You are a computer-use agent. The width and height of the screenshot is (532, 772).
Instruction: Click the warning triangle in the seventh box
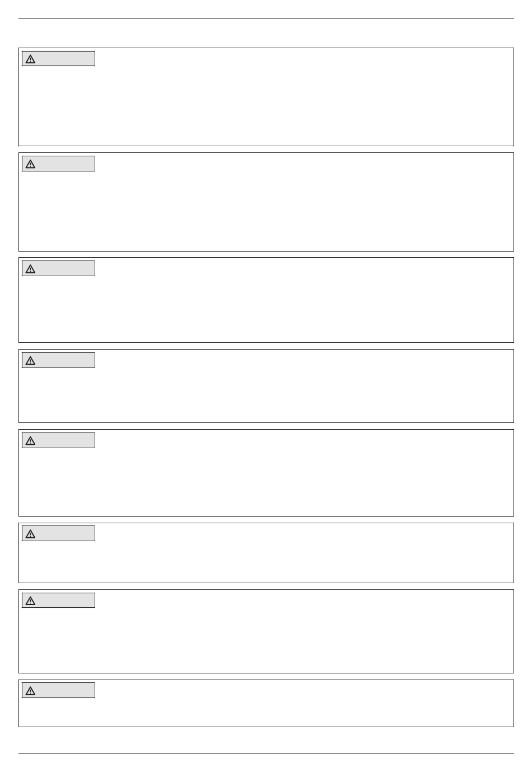(30, 601)
